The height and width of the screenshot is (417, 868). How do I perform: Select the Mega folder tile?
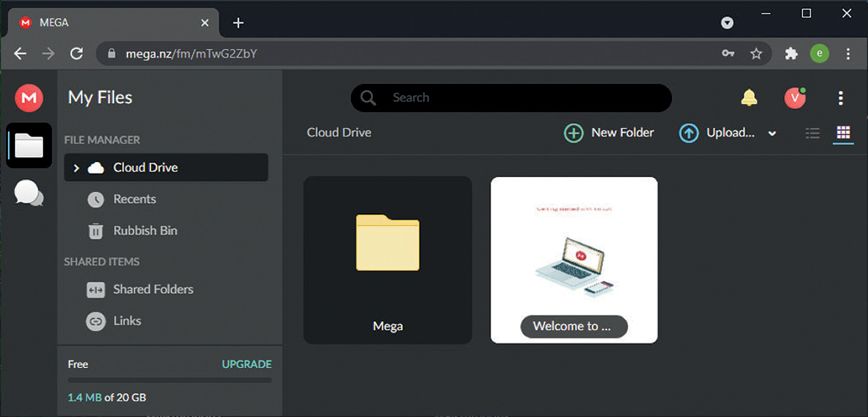(388, 260)
